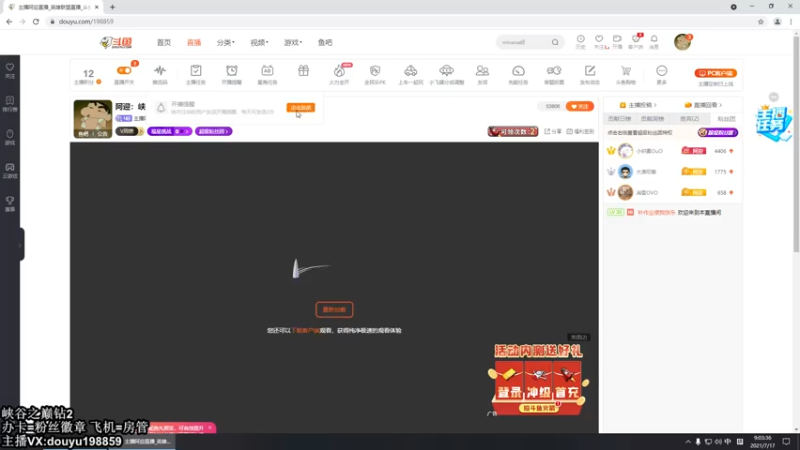The height and width of the screenshot is (450, 800).
Task: Click the orange button in the 开播提醒 popup
Action: point(301,108)
